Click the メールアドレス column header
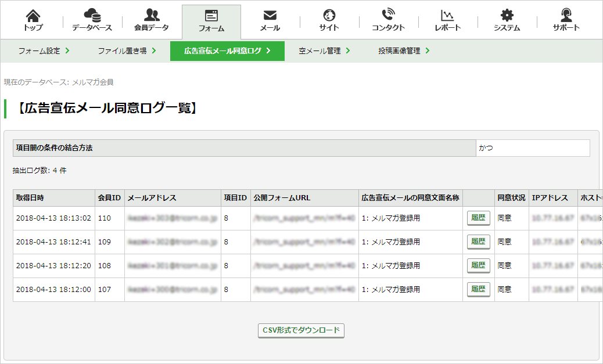The width and height of the screenshot is (603, 364). click(173, 198)
